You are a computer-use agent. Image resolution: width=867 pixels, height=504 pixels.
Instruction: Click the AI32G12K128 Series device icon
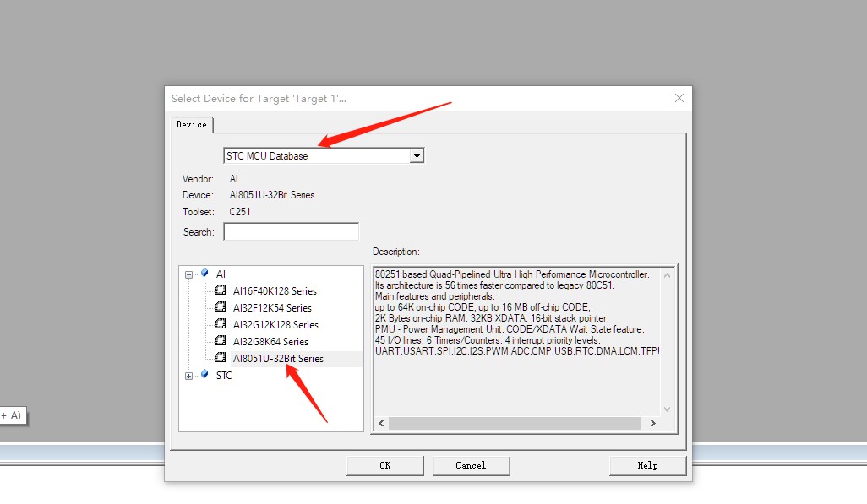point(221,324)
